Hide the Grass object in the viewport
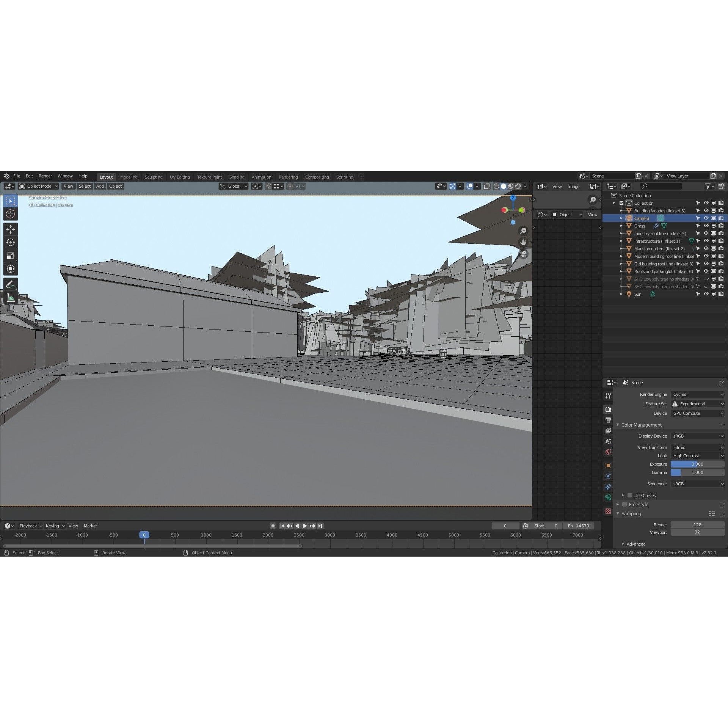The height and width of the screenshot is (728, 728). click(706, 226)
